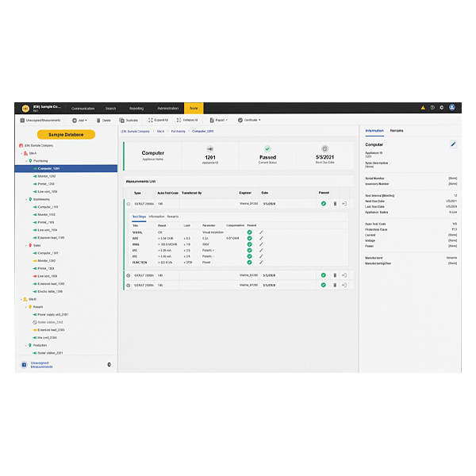The image size is (476, 476).
Task: Open the Administration menu
Action: (x=168, y=109)
